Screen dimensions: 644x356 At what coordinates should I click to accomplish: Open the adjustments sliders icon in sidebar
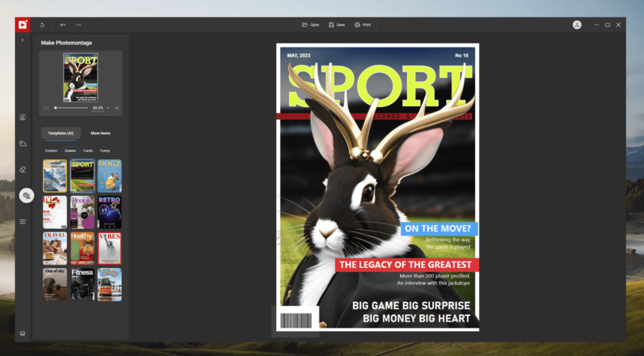click(22, 222)
